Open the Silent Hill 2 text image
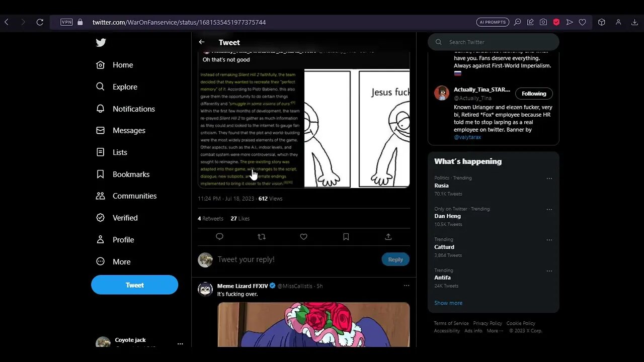Viewport: 644px width, 362px height. [251, 128]
